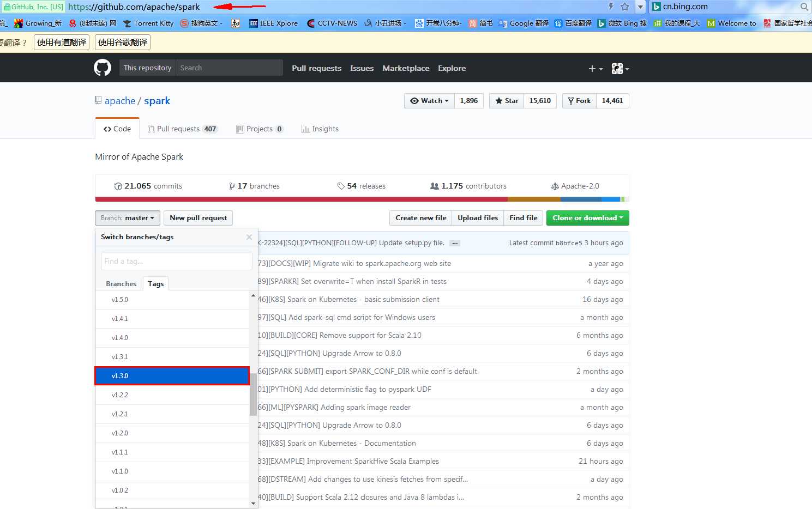Open the CCTV-NEWS bookmark
This screenshot has width=812, height=509.
pyautogui.click(x=332, y=23)
